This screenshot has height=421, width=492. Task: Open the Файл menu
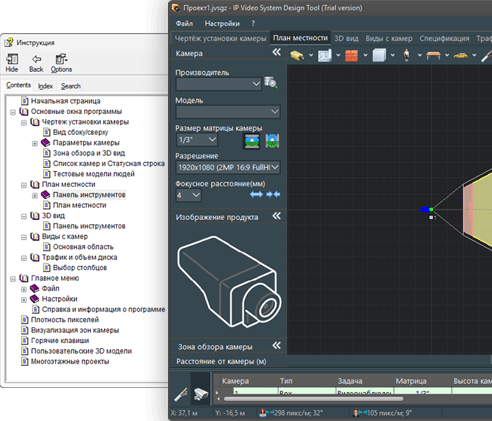click(184, 23)
